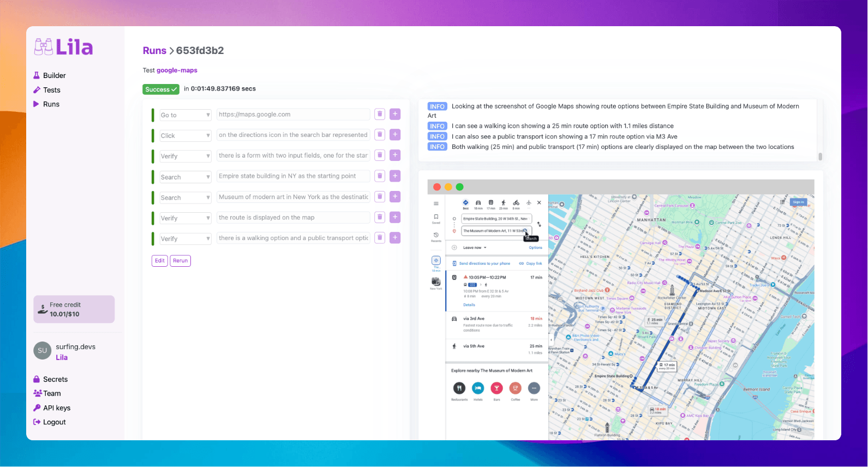
Task: Add a step after the Click step
Action: pyautogui.click(x=395, y=134)
